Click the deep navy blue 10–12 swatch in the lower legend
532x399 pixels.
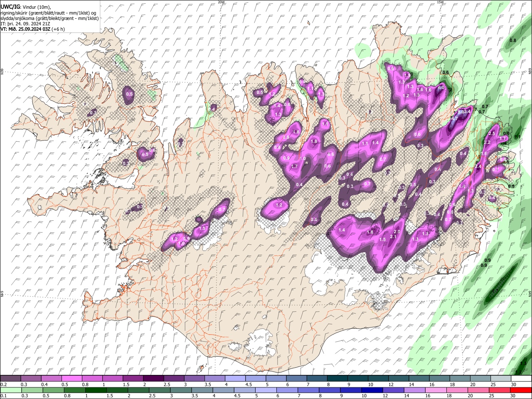pyautogui.click(x=372, y=390)
